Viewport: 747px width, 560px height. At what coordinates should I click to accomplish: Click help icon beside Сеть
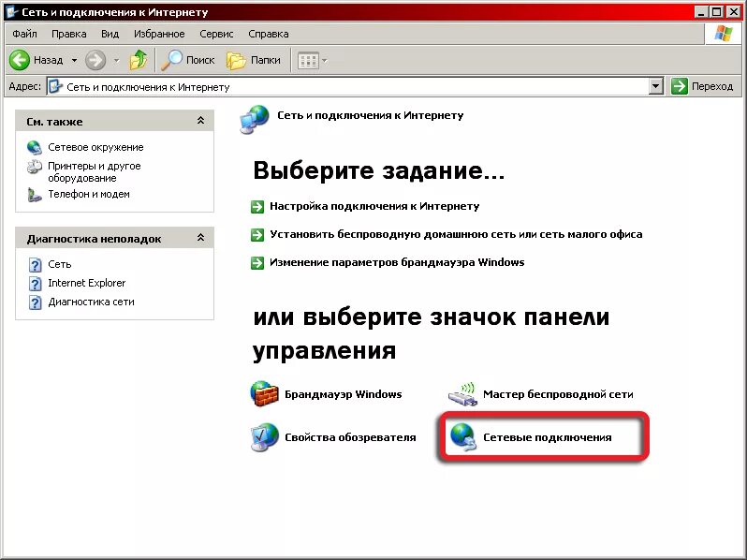tap(36, 264)
